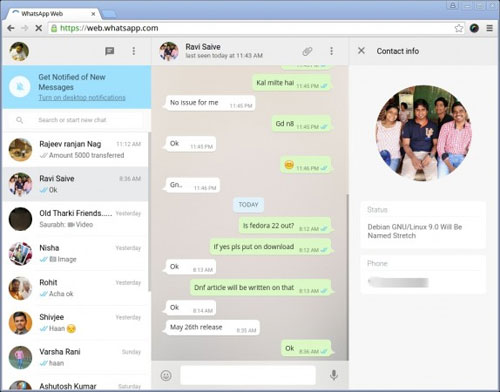Viewport: 500px width, 392px height.
Task: Click the muted bell notification icon
Action: (x=20, y=87)
